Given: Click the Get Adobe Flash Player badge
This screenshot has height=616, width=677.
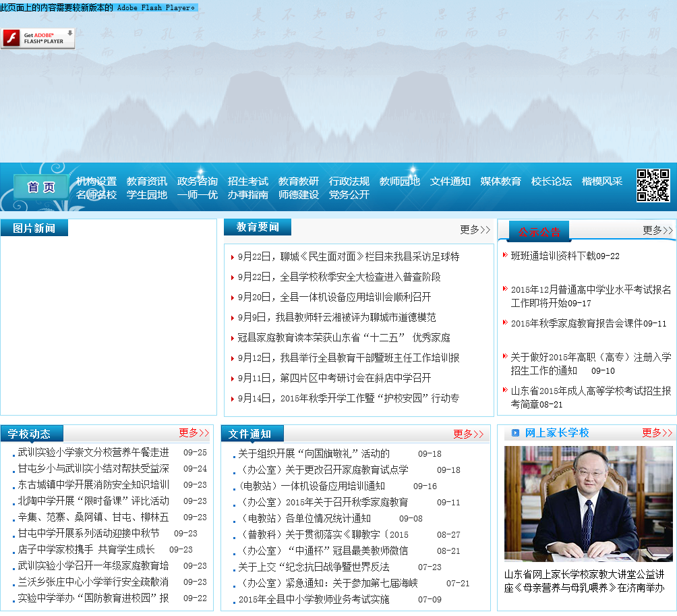Looking at the screenshot, I should 38,38.
